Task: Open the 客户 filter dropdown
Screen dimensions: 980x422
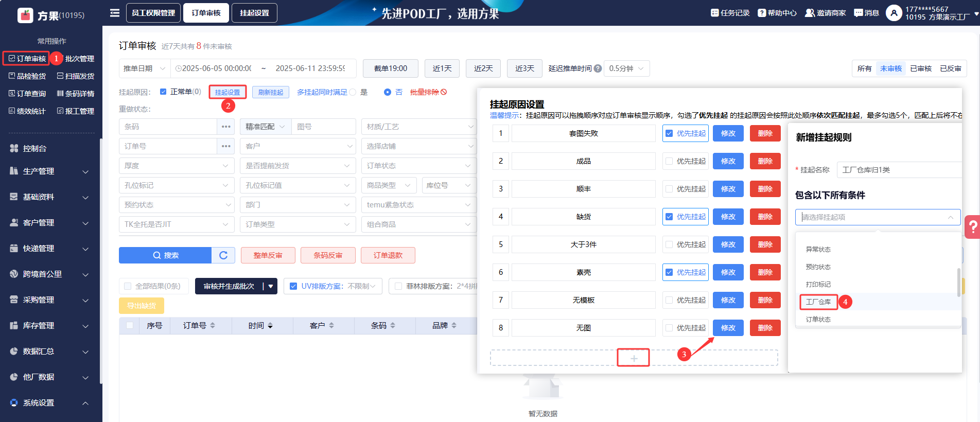Action: click(x=298, y=146)
